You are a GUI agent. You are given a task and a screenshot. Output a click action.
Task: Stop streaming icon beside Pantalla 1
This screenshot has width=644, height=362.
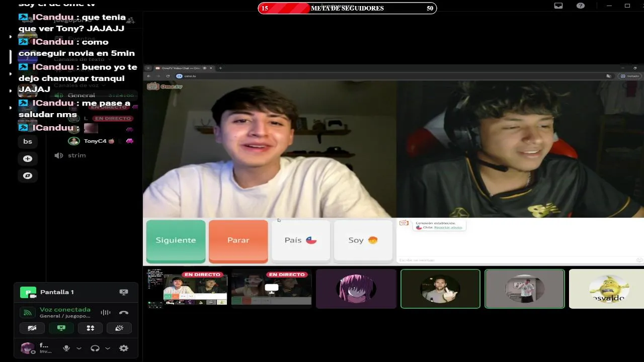tap(124, 292)
